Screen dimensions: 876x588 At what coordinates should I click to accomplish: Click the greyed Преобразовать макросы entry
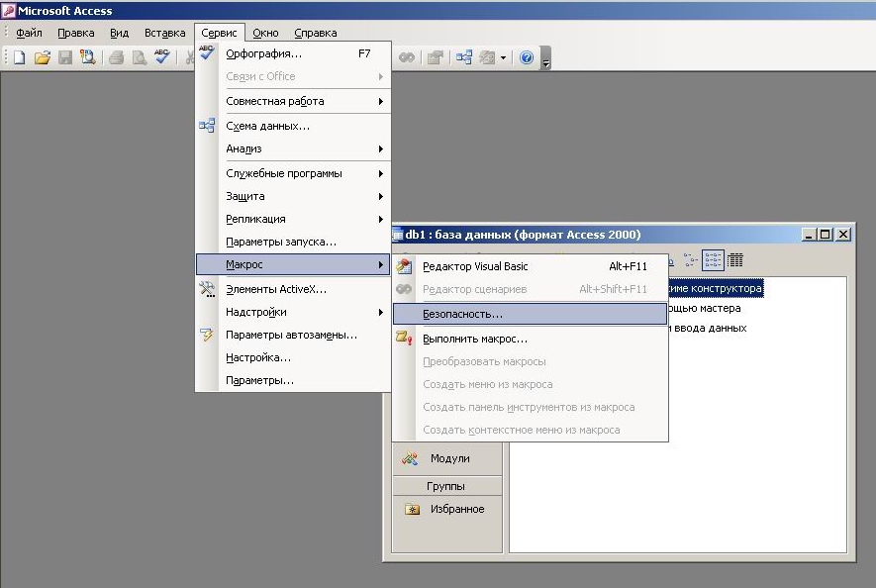coord(530,361)
